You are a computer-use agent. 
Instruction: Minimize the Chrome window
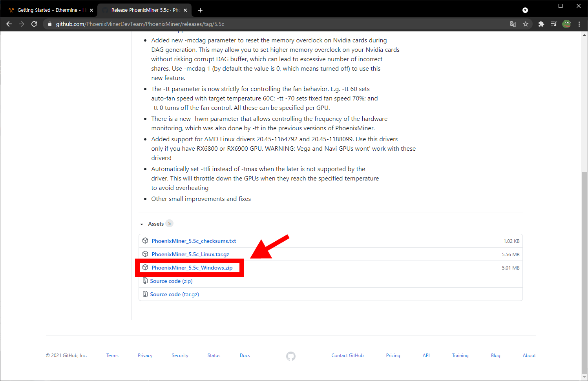[x=542, y=6]
